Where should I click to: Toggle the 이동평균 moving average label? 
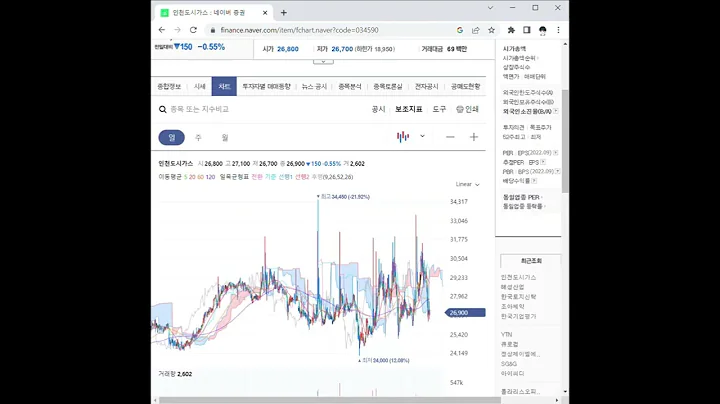170,177
